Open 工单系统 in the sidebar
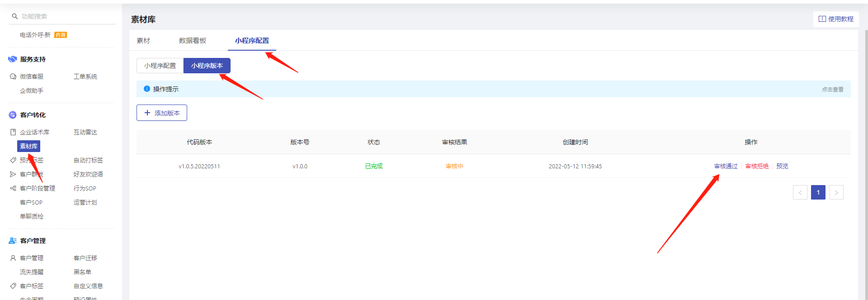 coord(85,76)
